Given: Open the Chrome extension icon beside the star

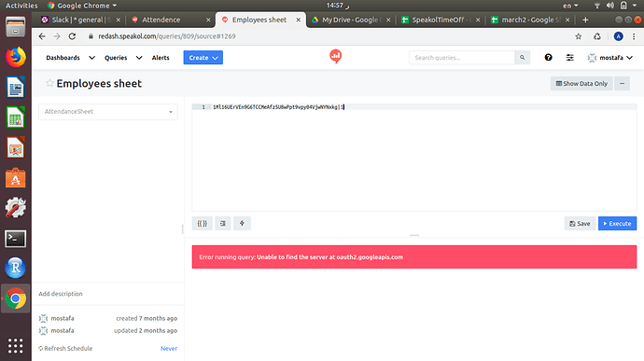Looking at the screenshot, I should (597, 36).
